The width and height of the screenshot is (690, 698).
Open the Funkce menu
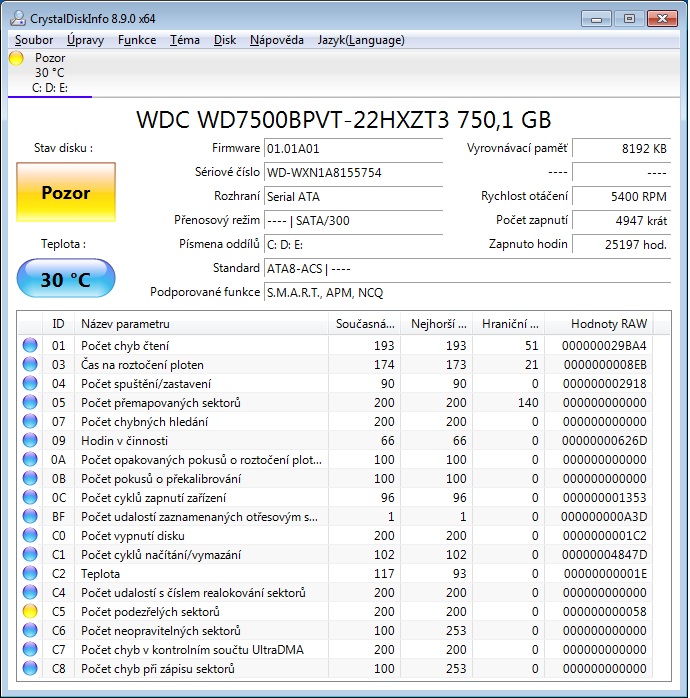[136, 40]
